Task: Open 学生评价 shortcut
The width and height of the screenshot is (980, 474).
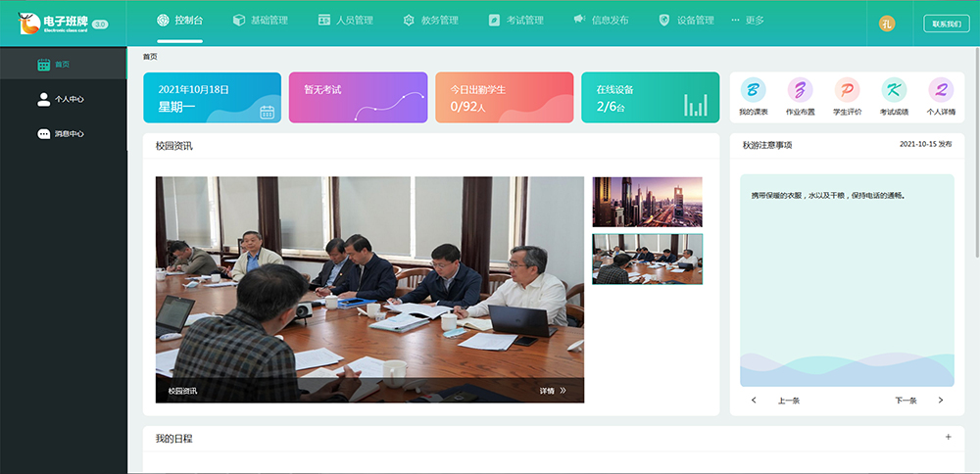Action: pos(847,97)
